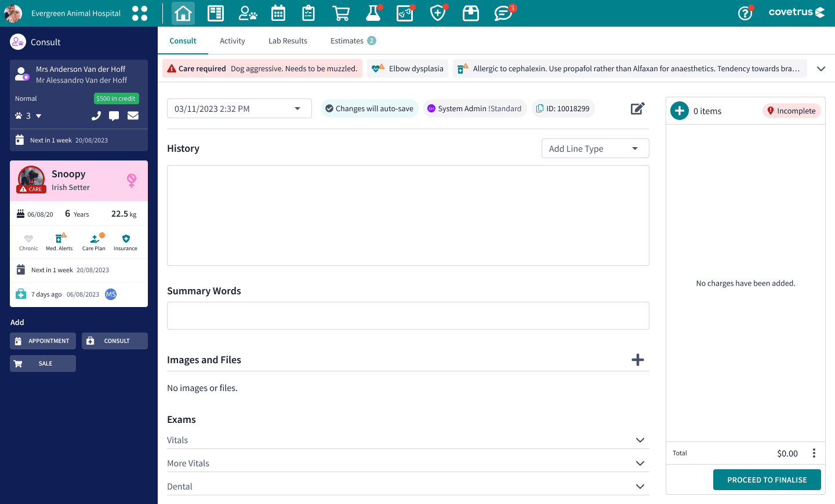Open chat messages with 3 notifications
835x504 pixels.
(504, 13)
